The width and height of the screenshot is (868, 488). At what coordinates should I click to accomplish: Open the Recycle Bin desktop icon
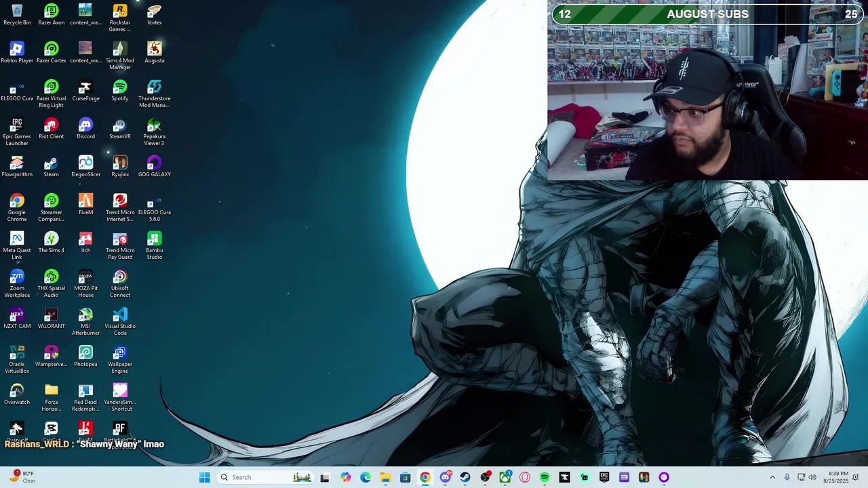[x=17, y=15]
